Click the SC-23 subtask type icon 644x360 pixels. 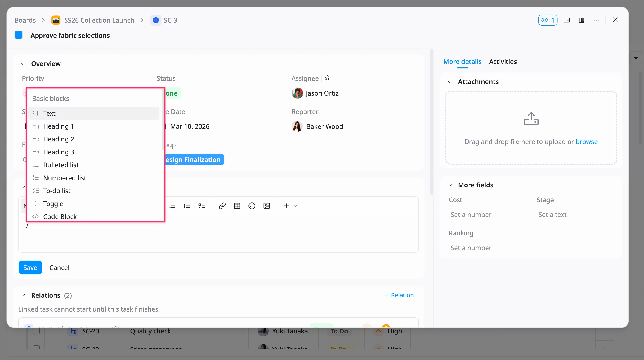tap(73, 331)
